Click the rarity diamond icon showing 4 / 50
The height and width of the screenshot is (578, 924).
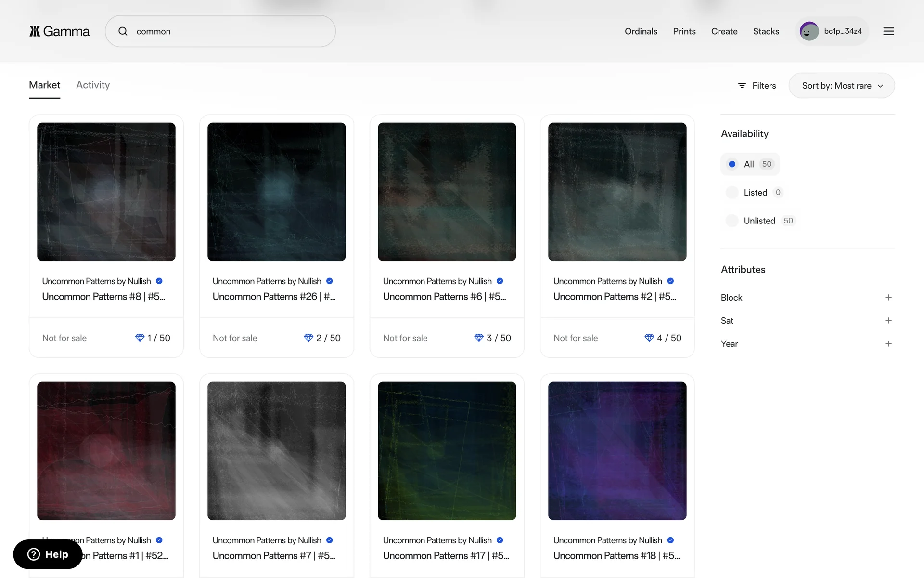coord(649,338)
